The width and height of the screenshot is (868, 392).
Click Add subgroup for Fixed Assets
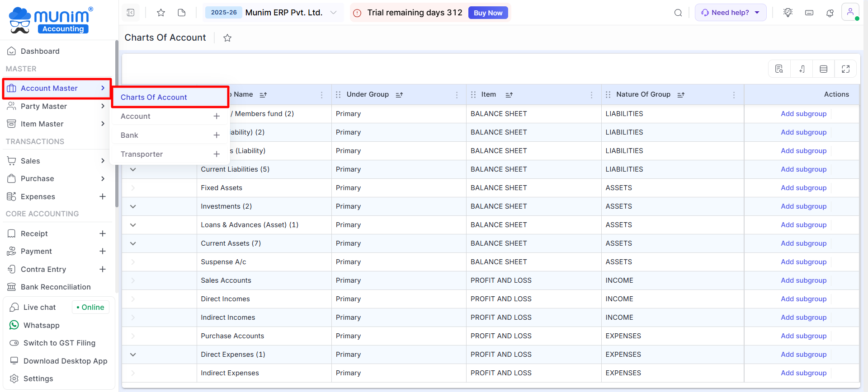803,188
